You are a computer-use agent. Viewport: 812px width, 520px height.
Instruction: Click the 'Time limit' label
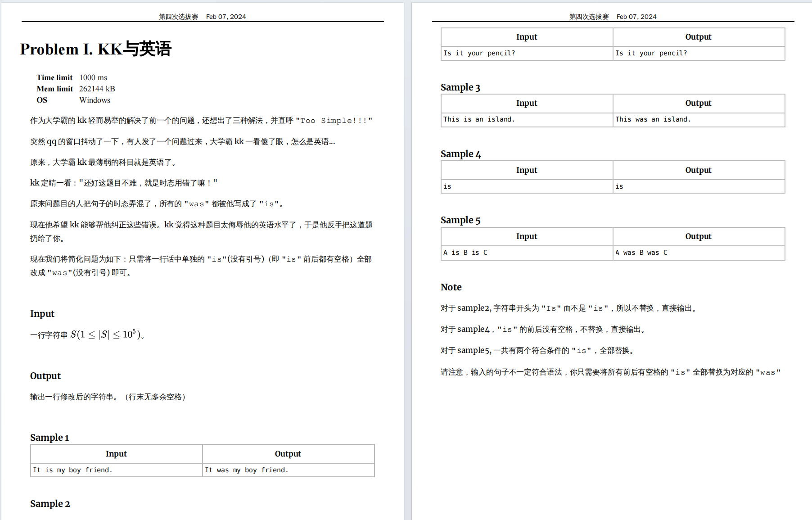pyautogui.click(x=54, y=77)
